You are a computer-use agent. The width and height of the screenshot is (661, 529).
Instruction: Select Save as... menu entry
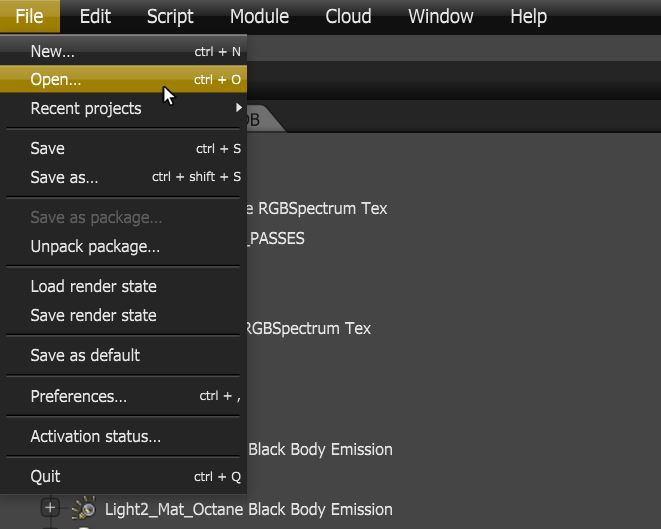click(124, 177)
